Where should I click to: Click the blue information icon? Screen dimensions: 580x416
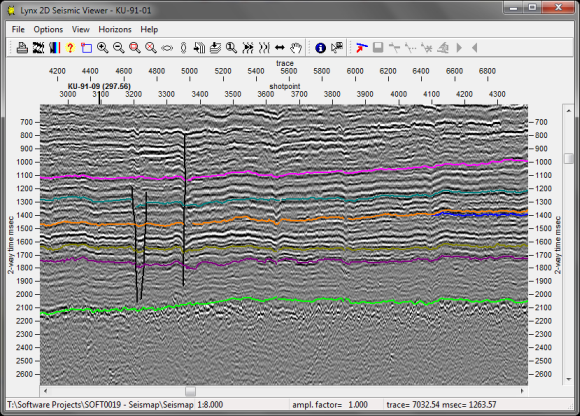pyautogui.click(x=320, y=48)
